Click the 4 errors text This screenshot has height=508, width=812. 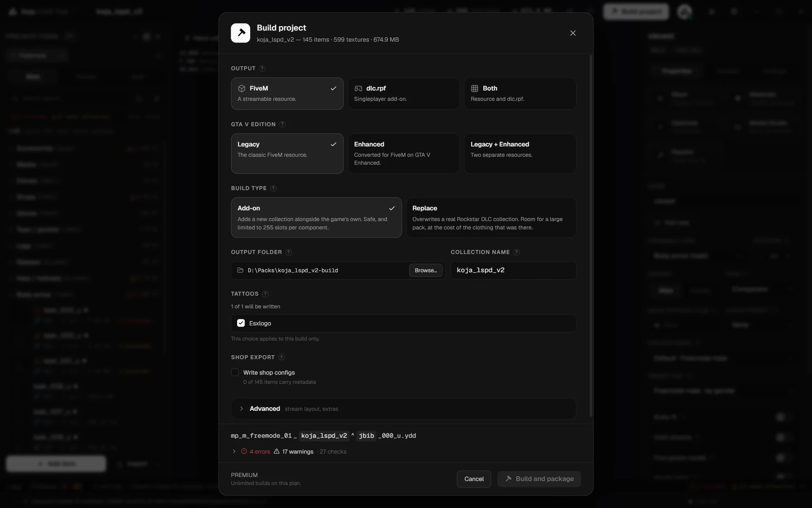(260, 452)
